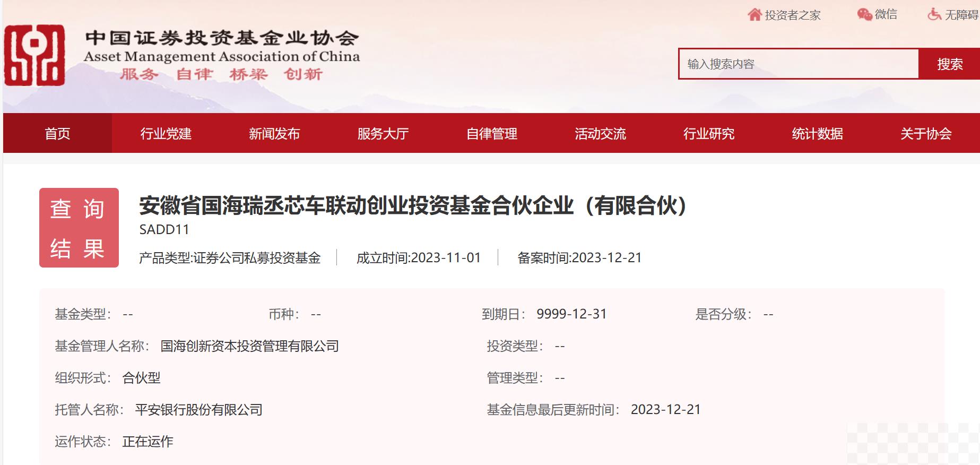Select 基金信息最后更新时间 value 2023-12-21
980x465 pixels.
click(666, 409)
